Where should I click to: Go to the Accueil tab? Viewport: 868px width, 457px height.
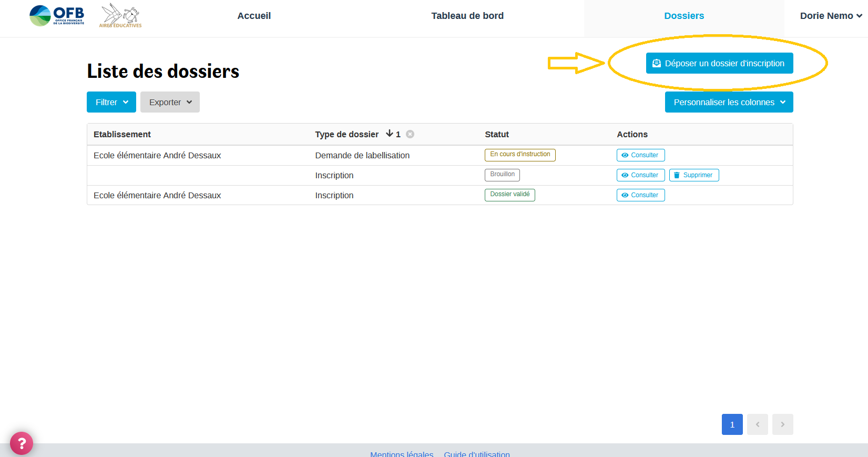click(x=254, y=16)
